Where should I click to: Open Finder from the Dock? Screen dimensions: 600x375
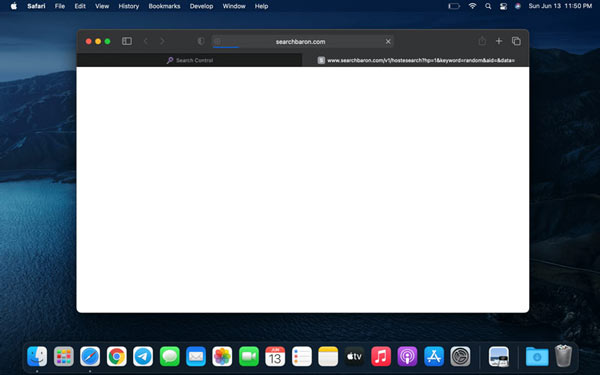click(37, 356)
